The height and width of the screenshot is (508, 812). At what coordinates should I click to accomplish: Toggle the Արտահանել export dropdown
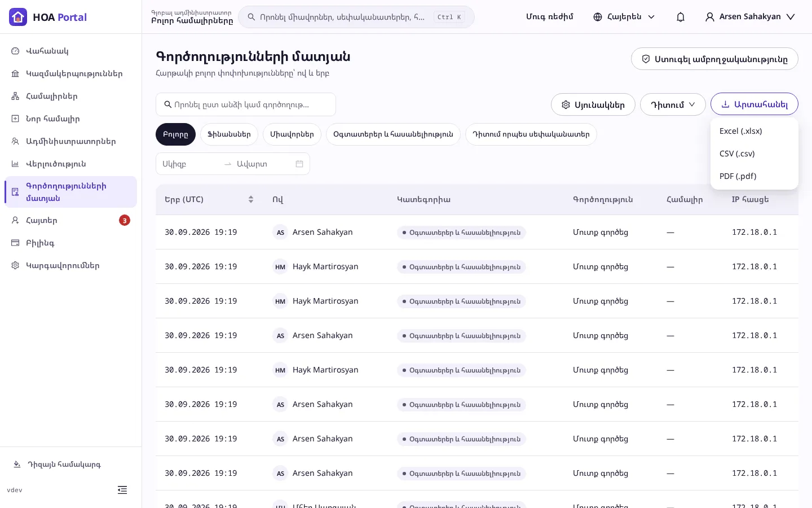754,104
